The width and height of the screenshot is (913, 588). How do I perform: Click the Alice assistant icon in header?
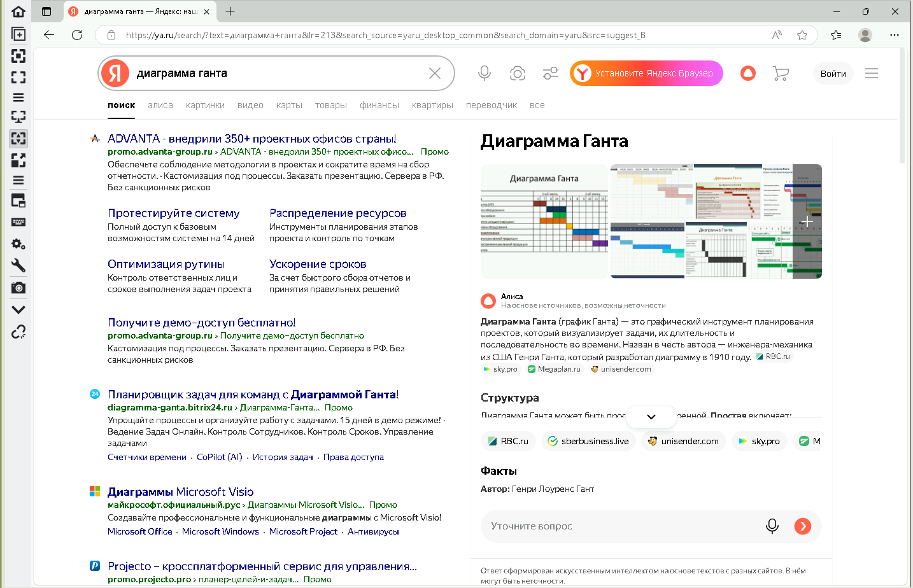point(748,73)
